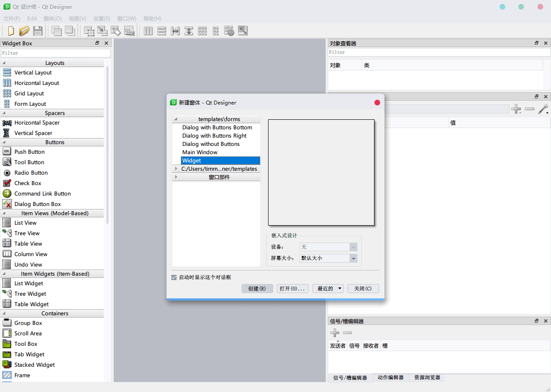Click the Lay Out in Form icon
Screen dimensions: 551x392
tap(215, 31)
